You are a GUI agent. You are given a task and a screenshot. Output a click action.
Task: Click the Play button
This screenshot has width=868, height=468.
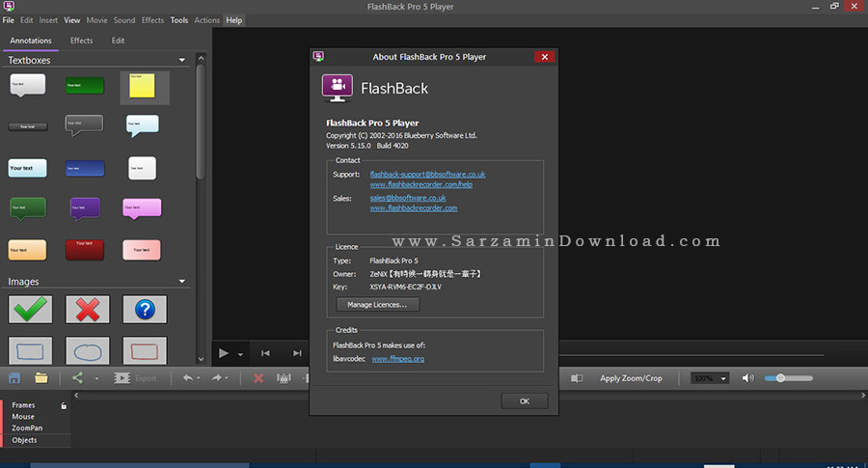[223, 353]
